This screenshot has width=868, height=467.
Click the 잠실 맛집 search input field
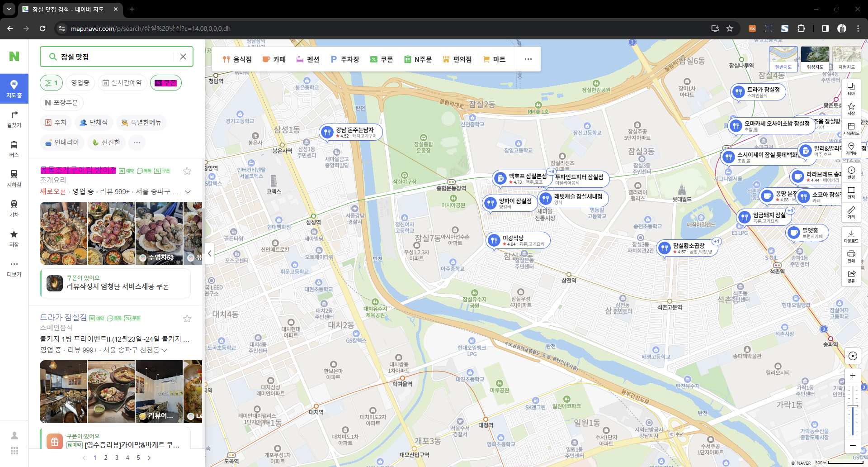coord(115,57)
